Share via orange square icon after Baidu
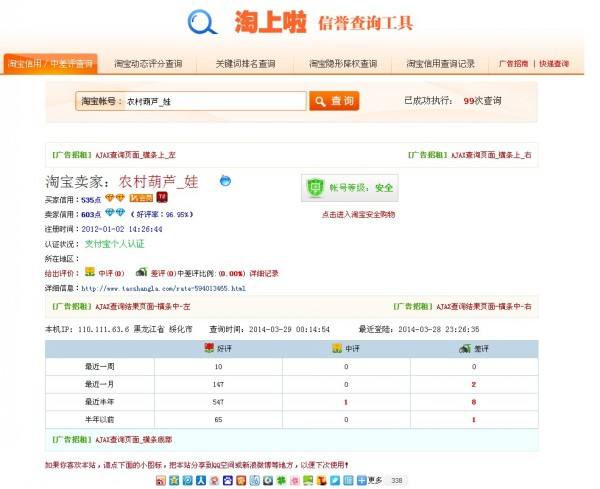The width and height of the screenshot is (600, 489). tap(241, 481)
